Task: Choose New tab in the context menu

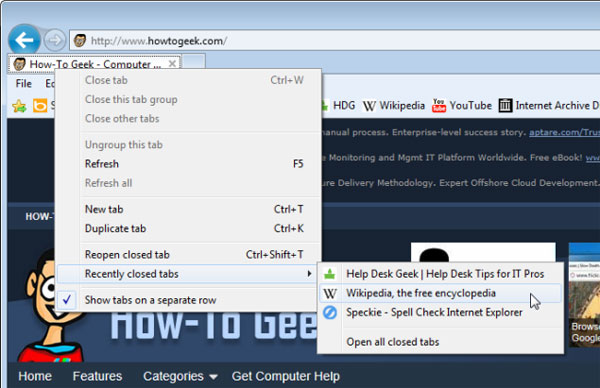Action: [188, 209]
